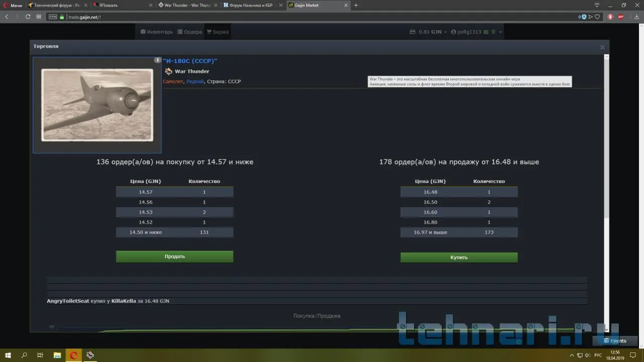Open the Редкий rarity link
Image resolution: width=644 pixels, height=362 pixels.
coord(195,81)
